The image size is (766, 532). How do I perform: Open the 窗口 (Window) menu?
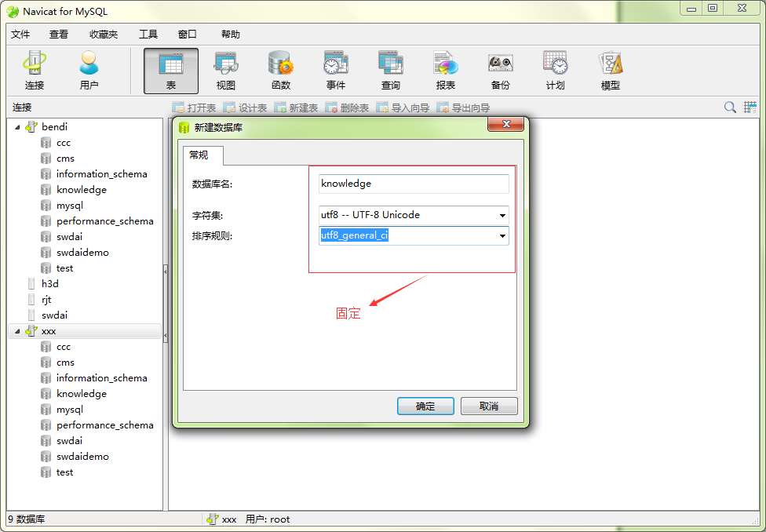(188, 35)
